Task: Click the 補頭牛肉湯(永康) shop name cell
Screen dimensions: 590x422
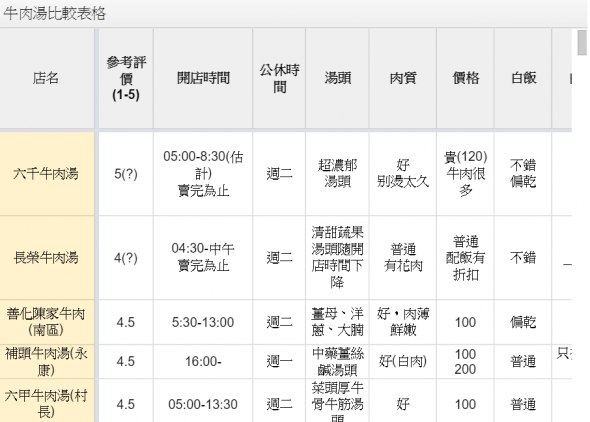Action: click(x=47, y=361)
